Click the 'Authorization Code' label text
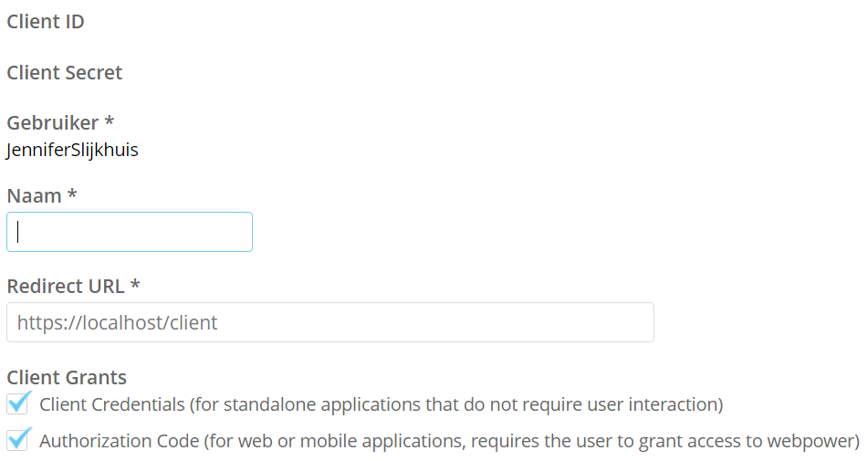Image resolution: width=868 pixels, height=461 pixels. click(119, 441)
